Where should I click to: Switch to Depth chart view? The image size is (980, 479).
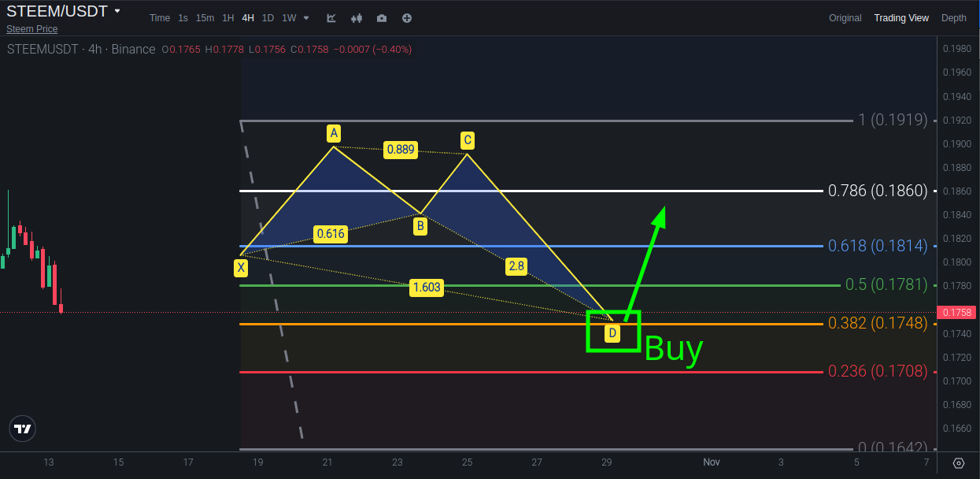point(954,18)
